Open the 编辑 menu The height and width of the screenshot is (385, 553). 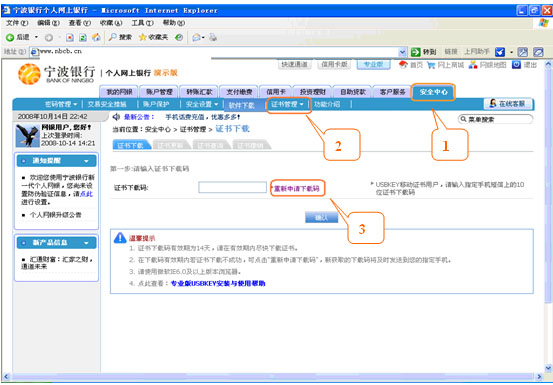click(48, 23)
